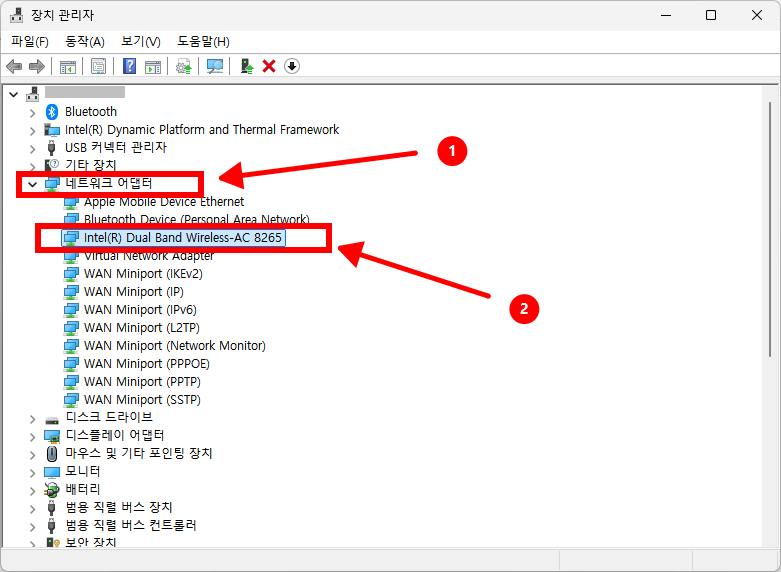Select Intel(R) Dual Band Wireless-AC 8265

[x=183, y=238]
